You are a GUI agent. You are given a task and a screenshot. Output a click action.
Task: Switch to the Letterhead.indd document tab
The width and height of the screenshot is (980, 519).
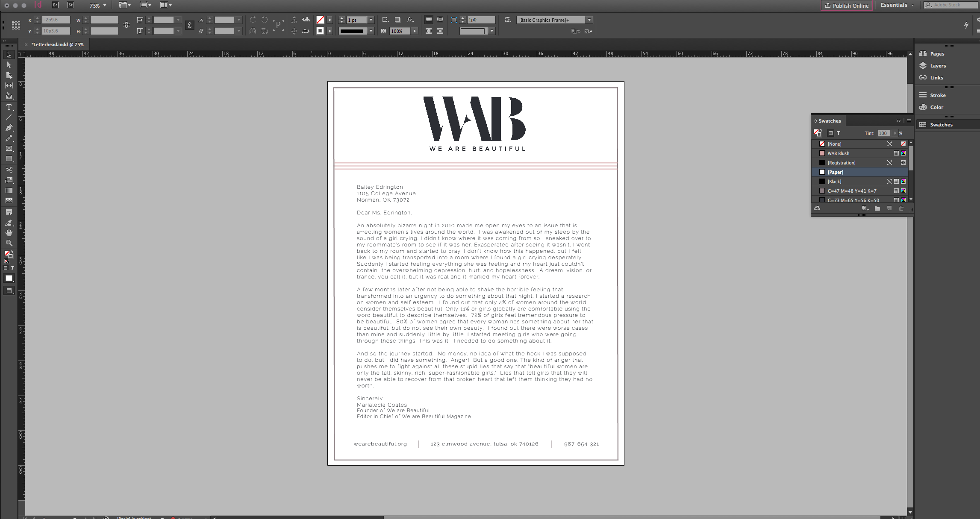click(x=57, y=44)
